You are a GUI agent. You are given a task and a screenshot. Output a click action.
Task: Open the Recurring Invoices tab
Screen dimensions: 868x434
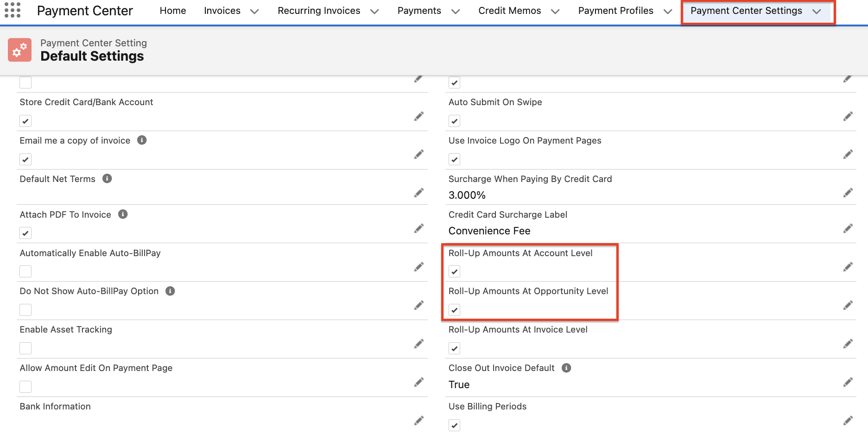(319, 11)
